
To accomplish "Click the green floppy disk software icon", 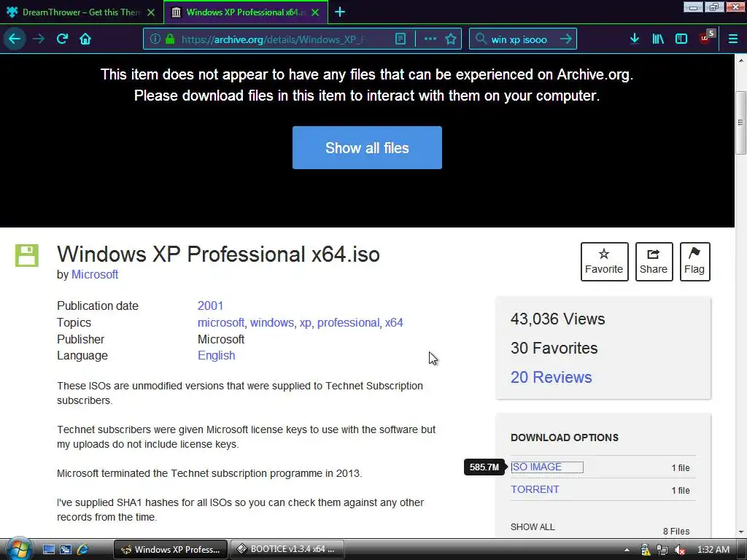I will click(27, 256).
